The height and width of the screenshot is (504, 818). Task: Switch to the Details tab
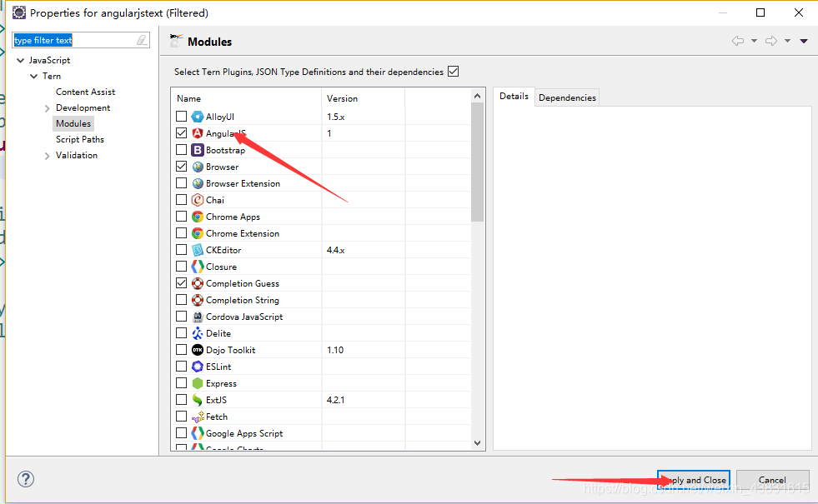pos(514,97)
